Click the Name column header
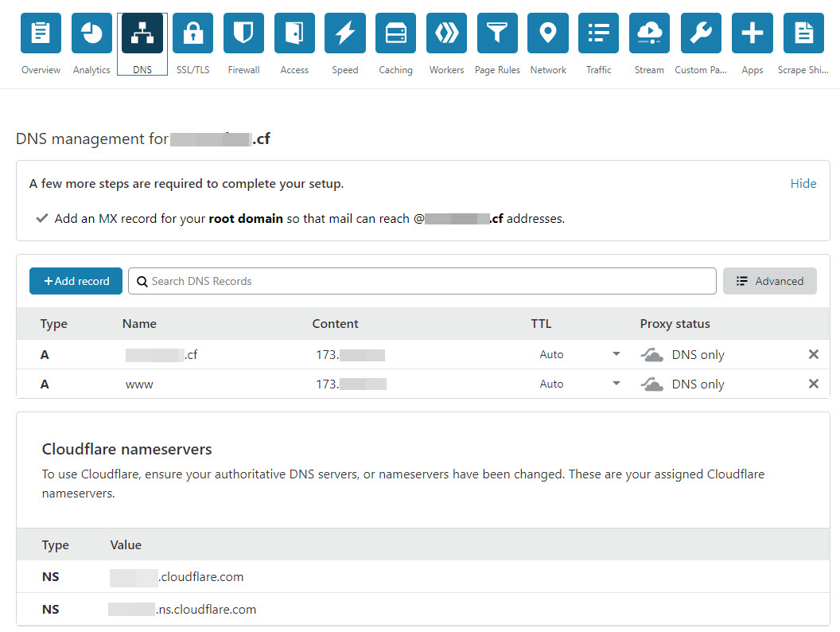Screen dimensions: 840x632 (x=139, y=324)
